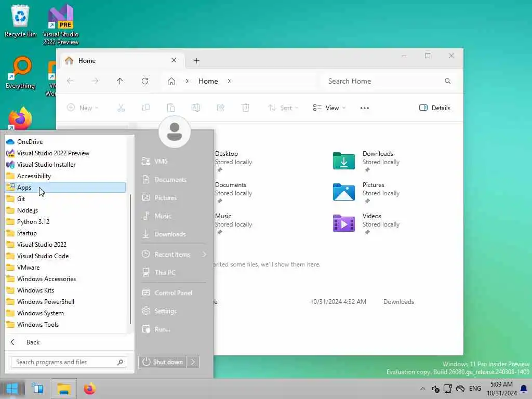Expand the Windows PowerShell folder

[x=65, y=302]
